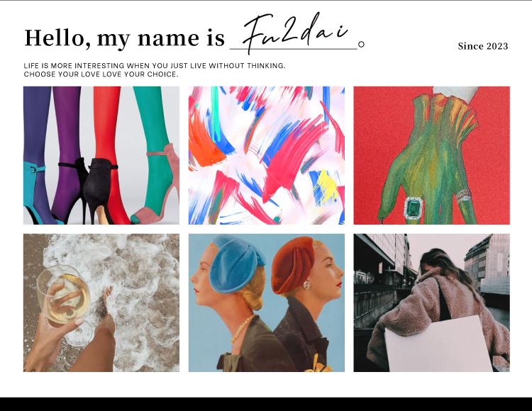This screenshot has width=532, height=411.
Task: Open the abstract brushstroke painting image
Action: (266, 155)
